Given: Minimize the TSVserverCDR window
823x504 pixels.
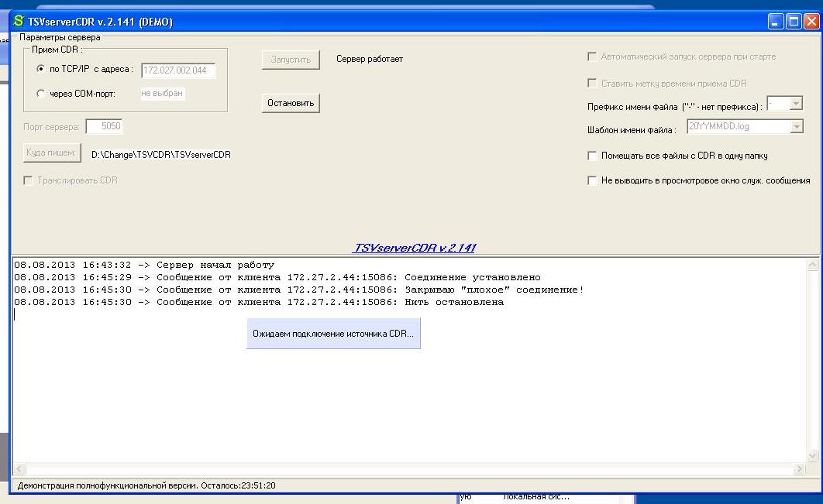Looking at the screenshot, I should pos(776,22).
